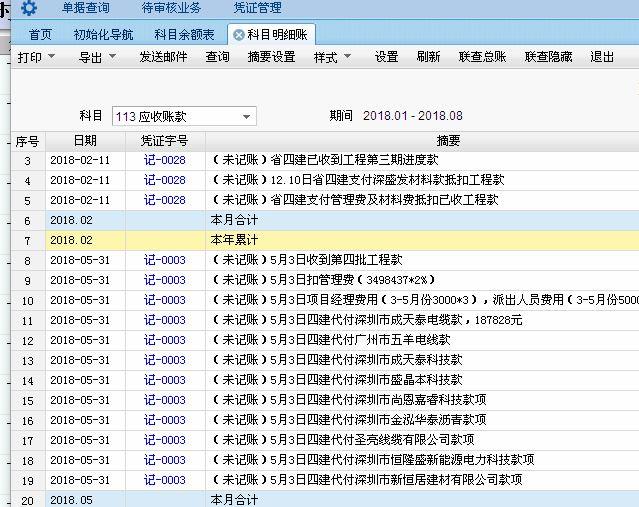Click 退出 to exit
The height and width of the screenshot is (507, 639).
(x=602, y=57)
